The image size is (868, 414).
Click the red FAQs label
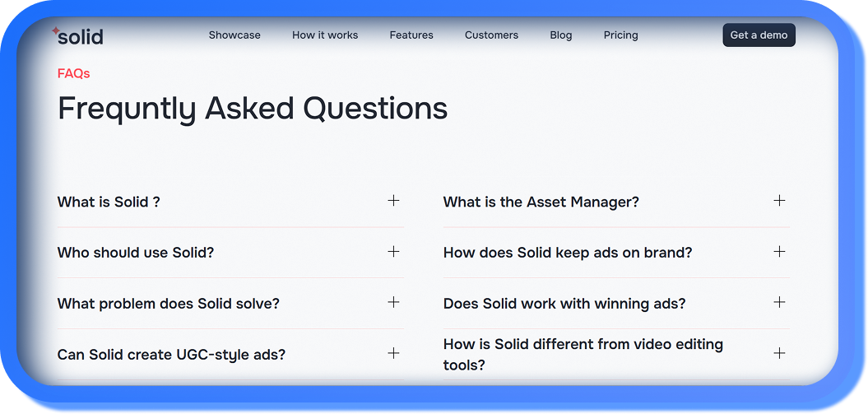[73, 73]
